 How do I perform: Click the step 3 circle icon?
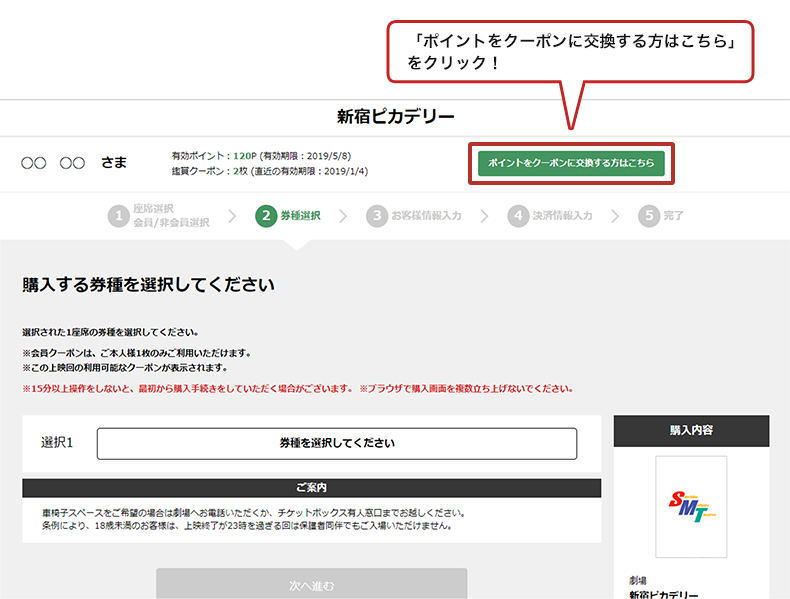click(x=376, y=216)
